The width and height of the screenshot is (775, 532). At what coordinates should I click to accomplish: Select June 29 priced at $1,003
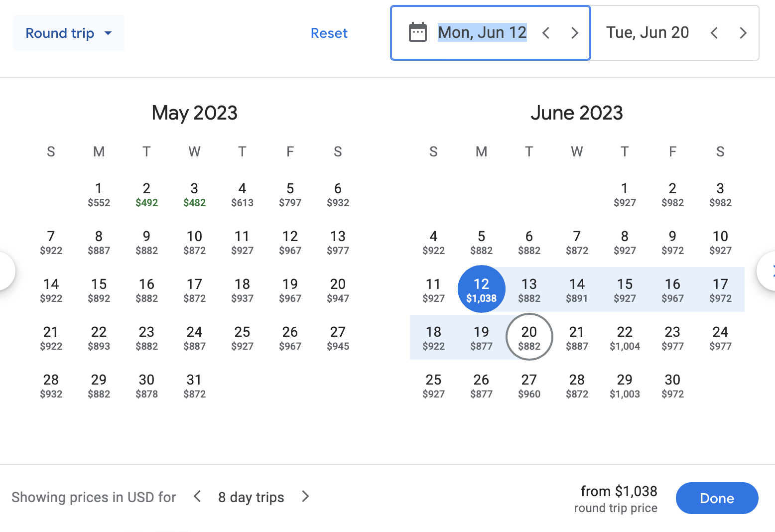coord(625,386)
